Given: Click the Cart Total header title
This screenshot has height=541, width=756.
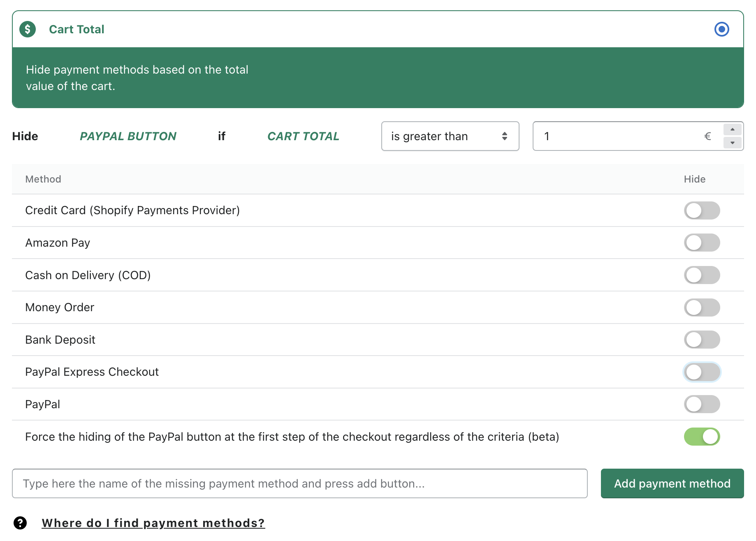Looking at the screenshot, I should click(x=77, y=29).
